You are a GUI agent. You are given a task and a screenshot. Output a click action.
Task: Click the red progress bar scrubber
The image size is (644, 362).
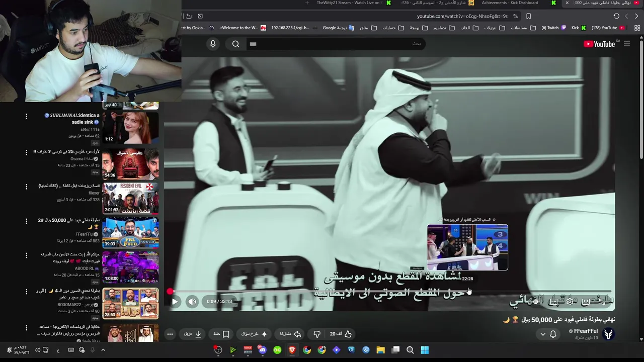point(170,291)
